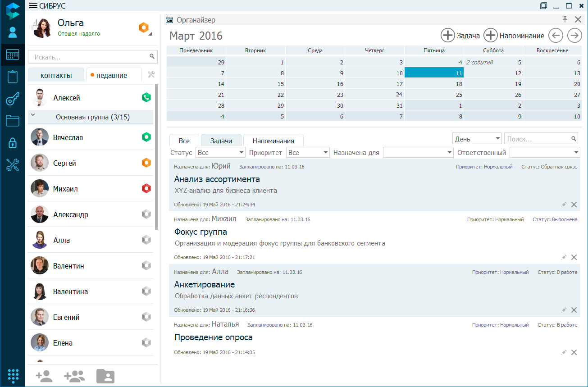Click the key icon in sidebar
The image size is (588, 387).
pos(12,99)
